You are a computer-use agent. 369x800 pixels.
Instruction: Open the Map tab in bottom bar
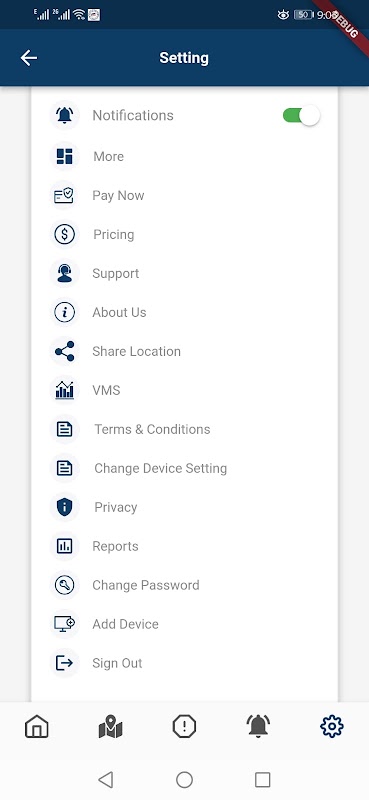click(110, 727)
